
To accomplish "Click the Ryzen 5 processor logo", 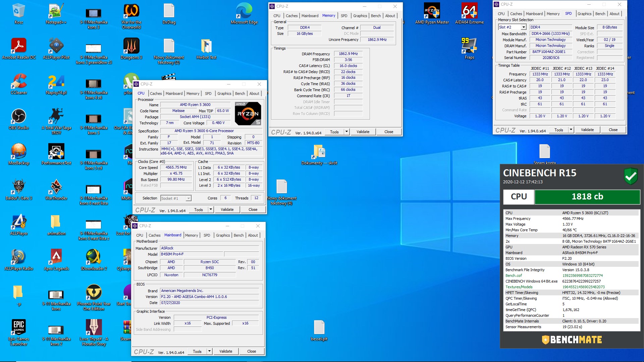I will click(x=248, y=114).
